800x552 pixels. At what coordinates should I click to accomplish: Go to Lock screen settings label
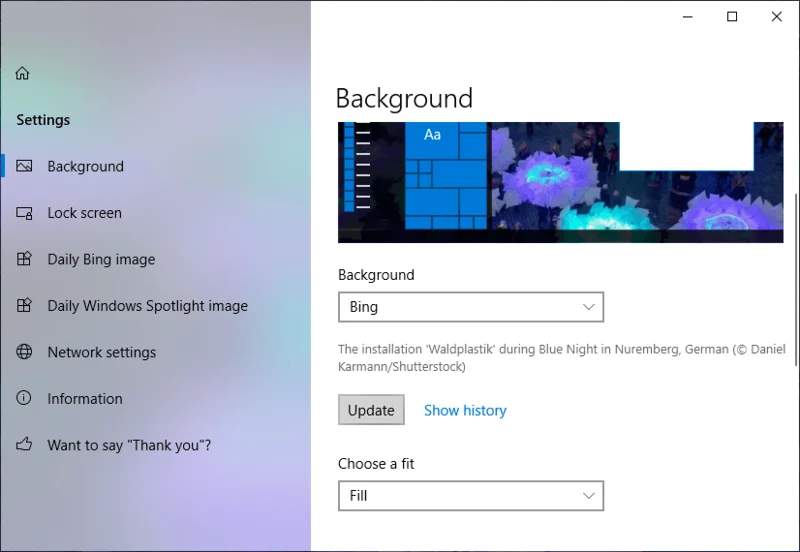pyautogui.click(x=85, y=213)
